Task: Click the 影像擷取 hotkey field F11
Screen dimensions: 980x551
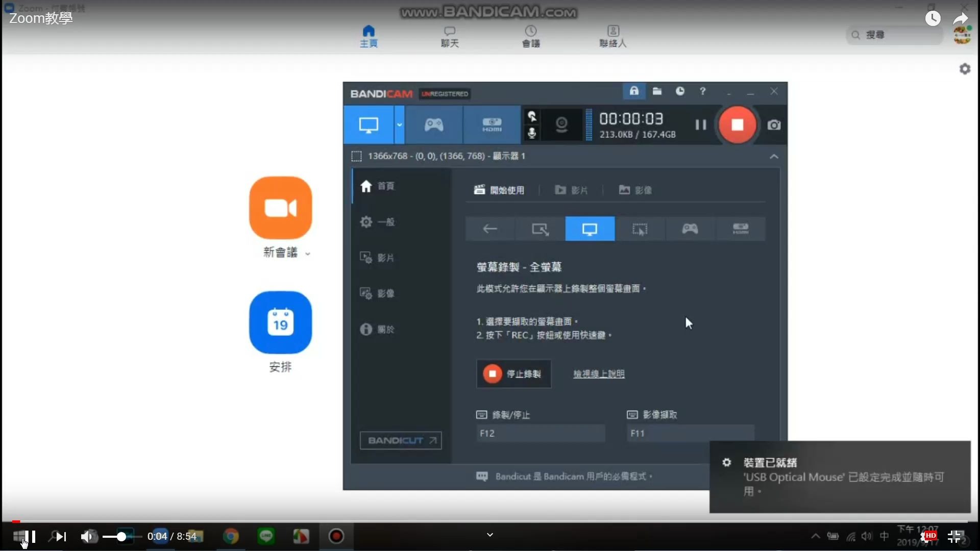Action: pyautogui.click(x=690, y=433)
